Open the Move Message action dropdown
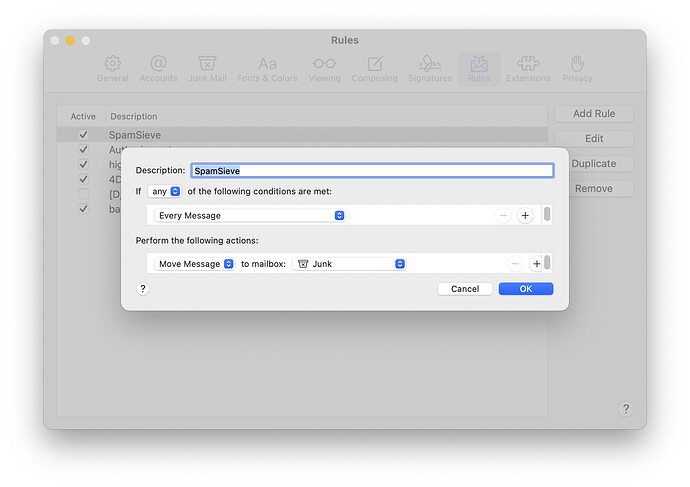The width and height of the screenshot is (690, 487). (194, 264)
